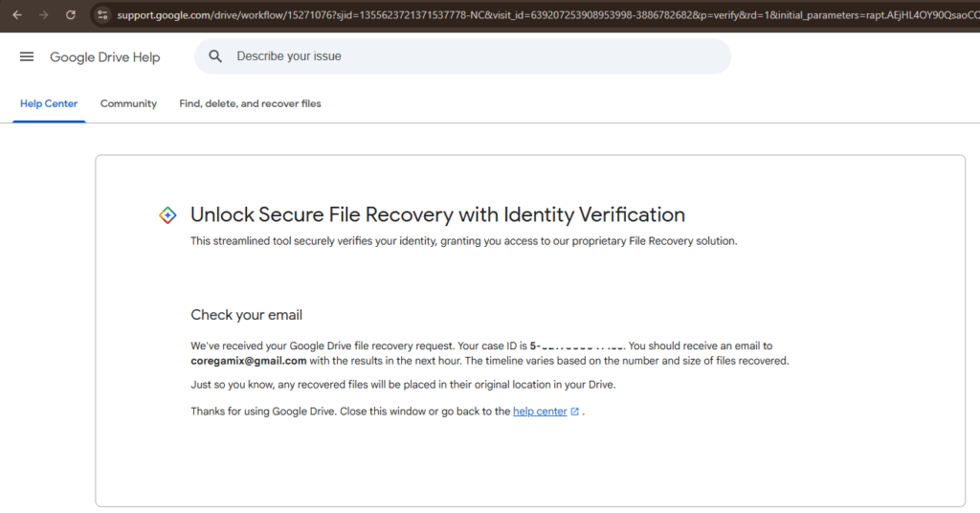Click the colorful diamond workflow icon
Viewport: 980px width, 513px height.
[x=167, y=215]
